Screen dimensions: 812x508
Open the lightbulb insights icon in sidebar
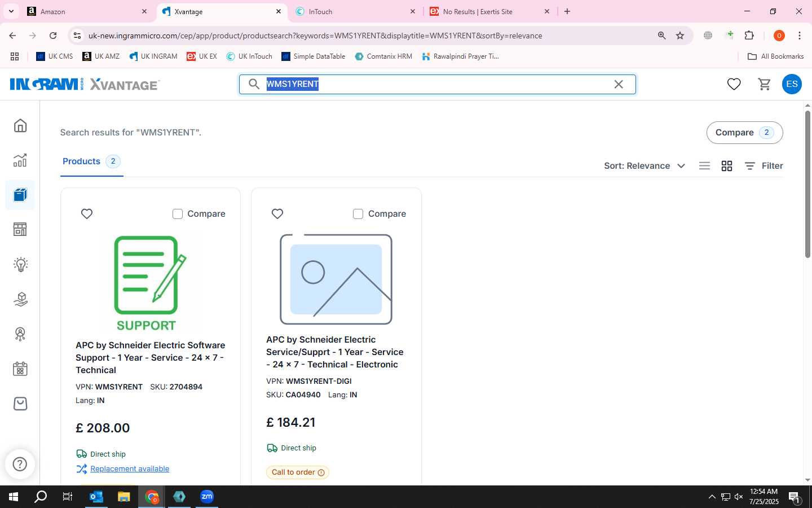pyautogui.click(x=20, y=264)
